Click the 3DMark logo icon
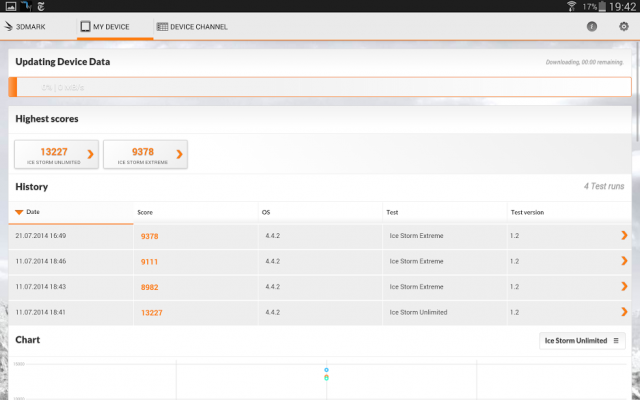Image resolution: width=640 pixels, height=400 pixels. click(x=8, y=27)
